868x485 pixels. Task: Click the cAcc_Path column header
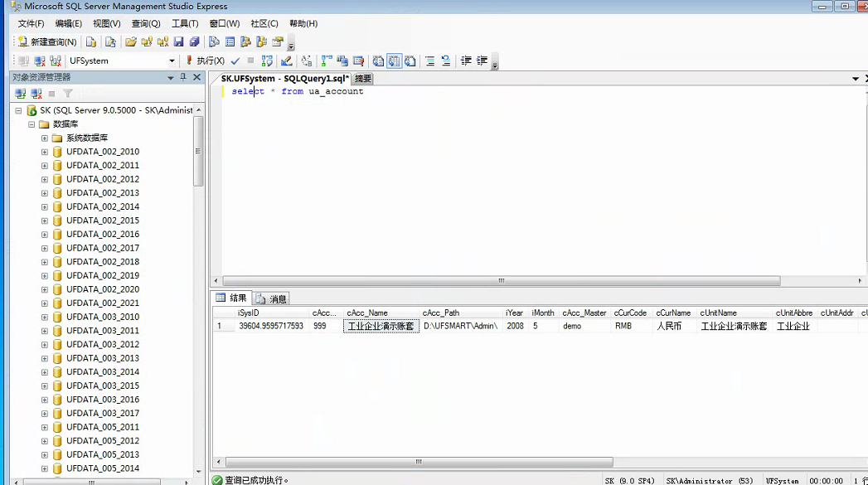[x=461, y=313]
